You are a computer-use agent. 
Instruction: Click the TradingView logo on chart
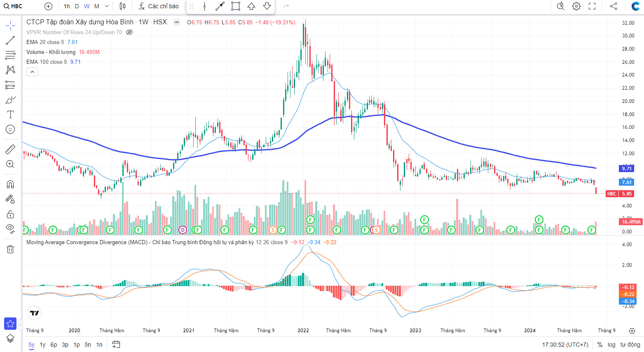pyautogui.click(x=35, y=313)
